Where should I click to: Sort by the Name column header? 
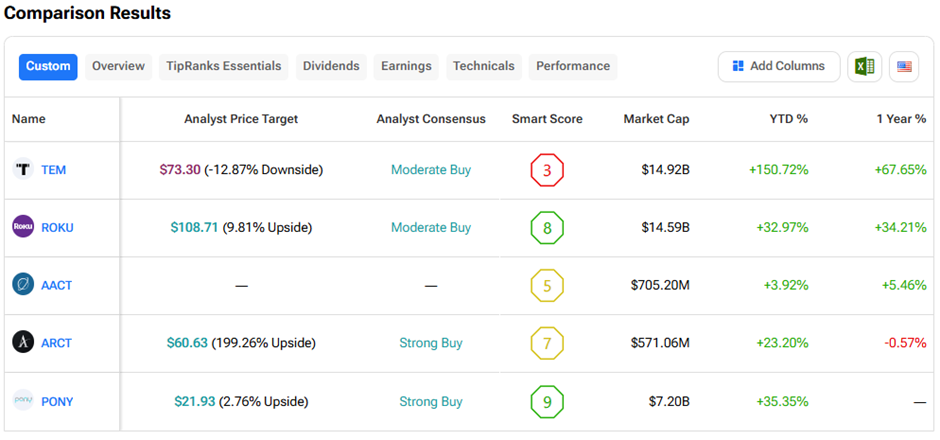click(x=28, y=119)
